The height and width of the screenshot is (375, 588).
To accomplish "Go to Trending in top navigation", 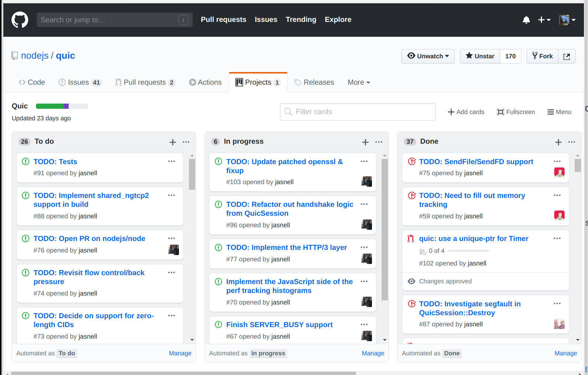I will [x=301, y=20].
